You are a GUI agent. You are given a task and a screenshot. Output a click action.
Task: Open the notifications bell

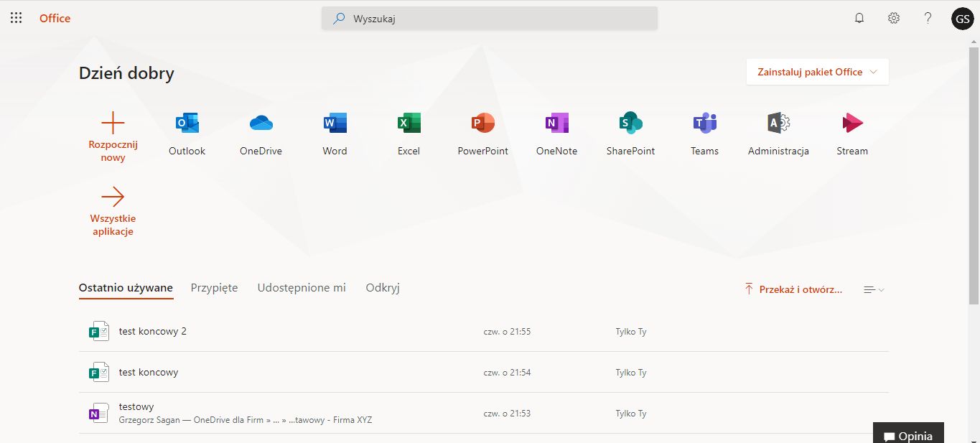pos(859,18)
